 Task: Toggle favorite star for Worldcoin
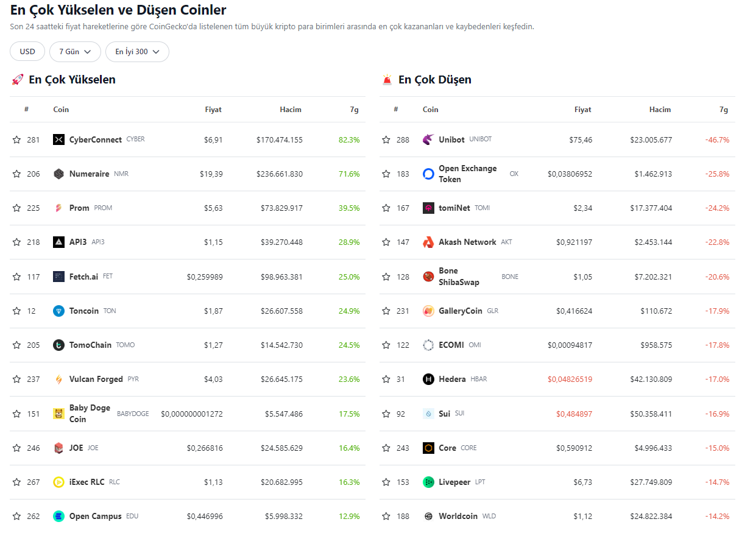click(386, 517)
